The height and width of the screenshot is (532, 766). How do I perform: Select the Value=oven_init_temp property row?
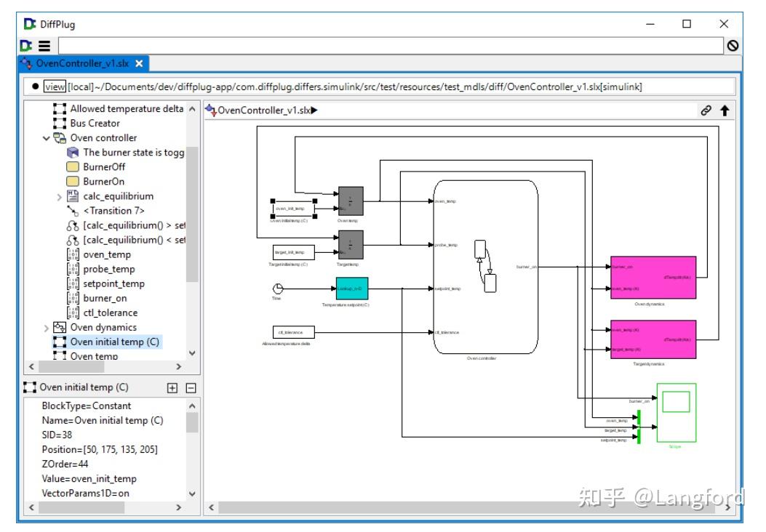(x=89, y=479)
